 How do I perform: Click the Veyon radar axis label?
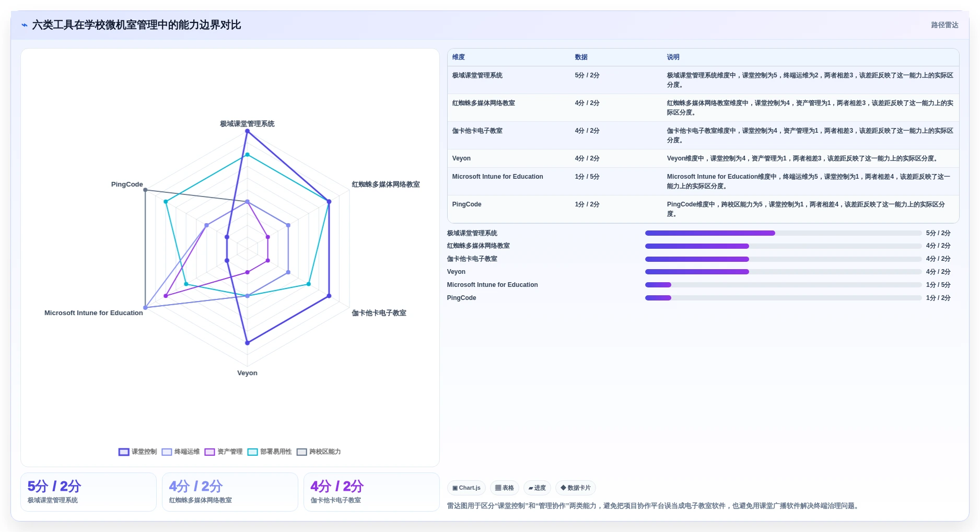pos(247,373)
